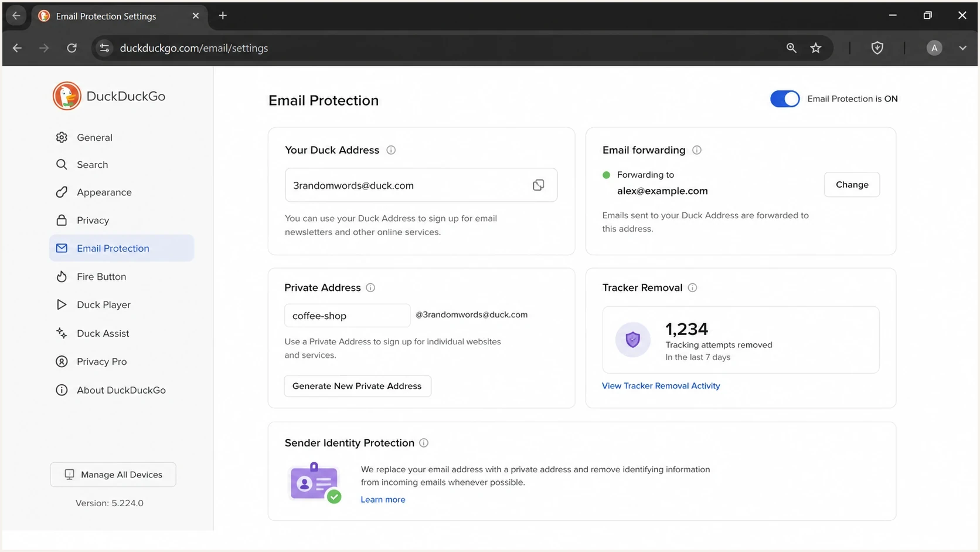Click the Fire Button flame icon

[x=62, y=276]
